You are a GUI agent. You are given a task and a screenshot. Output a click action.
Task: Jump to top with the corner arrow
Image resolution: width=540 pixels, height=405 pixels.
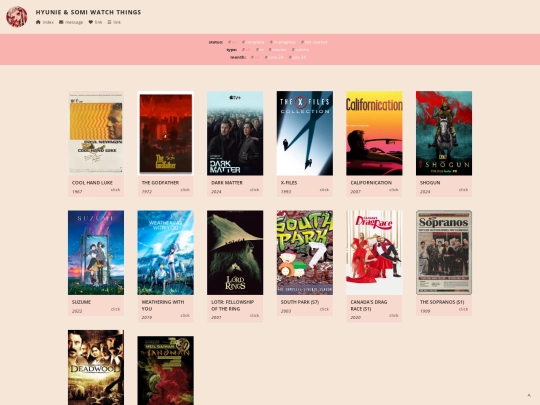529,395
